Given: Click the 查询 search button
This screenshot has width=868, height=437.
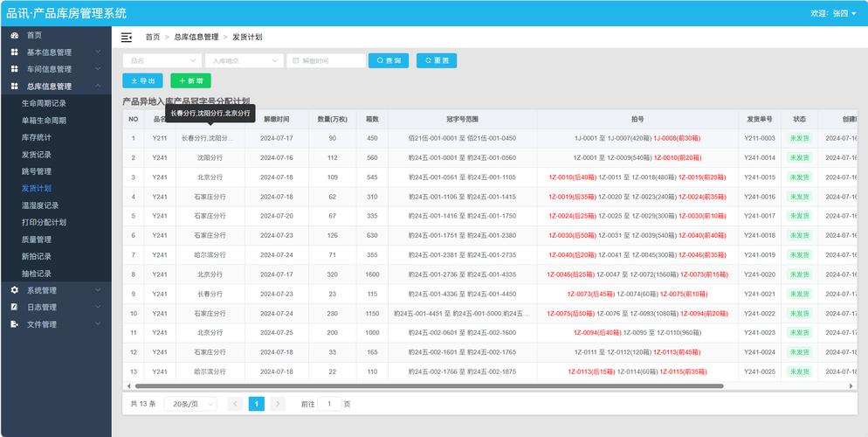Looking at the screenshot, I should point(389,61).
